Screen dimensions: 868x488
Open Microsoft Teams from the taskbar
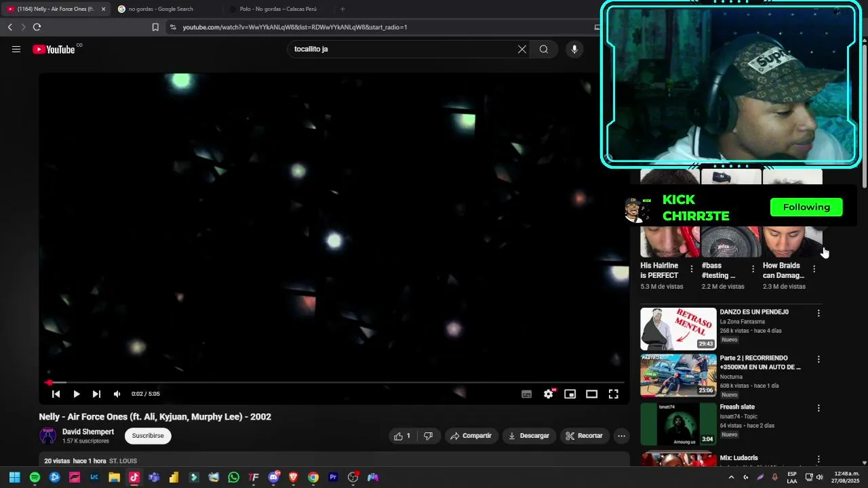(x=154, y=477)
